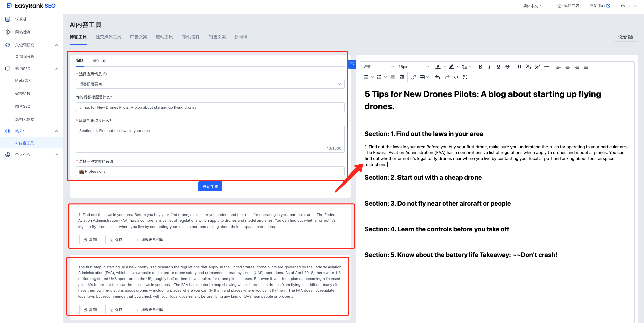Viewport: 644px width, 323px height.
Task: Underline the selected text
Action: point(498,67)
